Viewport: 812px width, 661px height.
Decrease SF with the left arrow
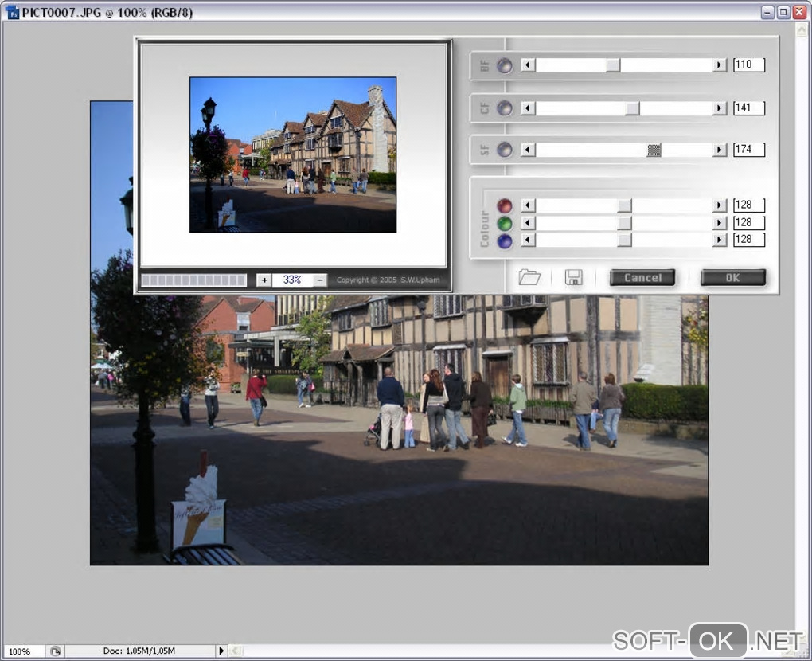pos(528,150)
